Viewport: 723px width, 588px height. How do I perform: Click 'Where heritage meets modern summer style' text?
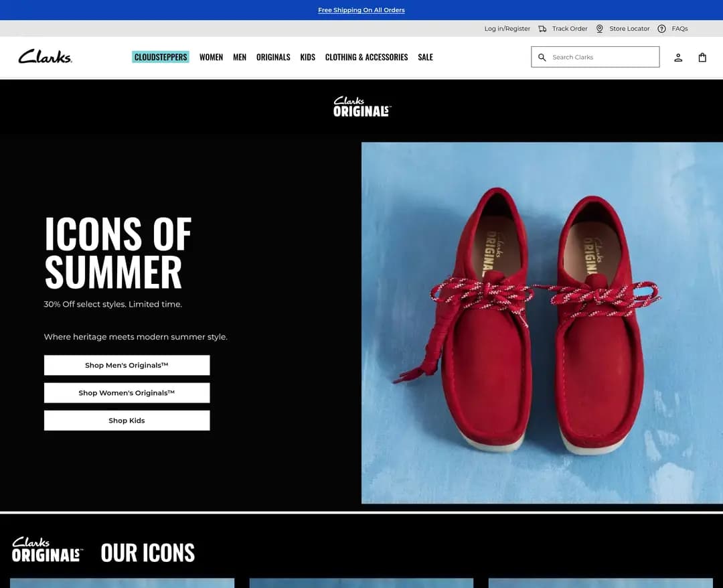click(135, 337)
